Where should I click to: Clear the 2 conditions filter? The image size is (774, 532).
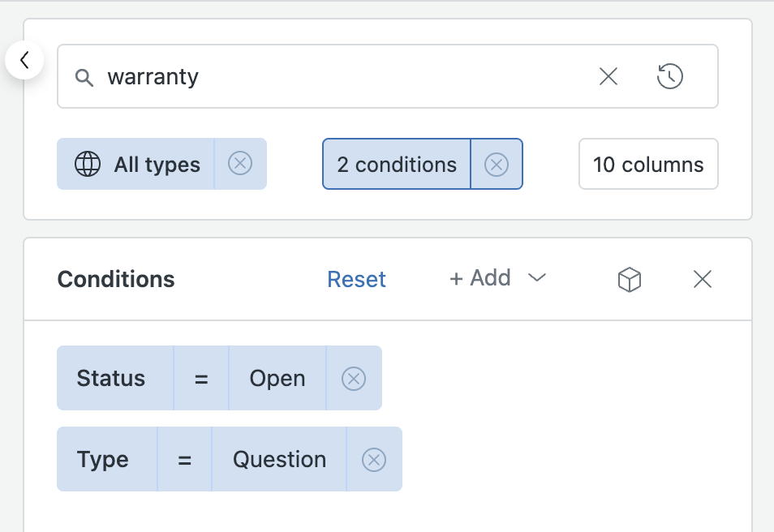pos(496,165)
